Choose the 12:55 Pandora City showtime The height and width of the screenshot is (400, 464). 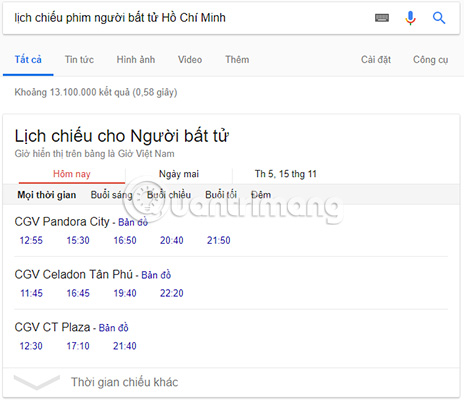[31, 240]
